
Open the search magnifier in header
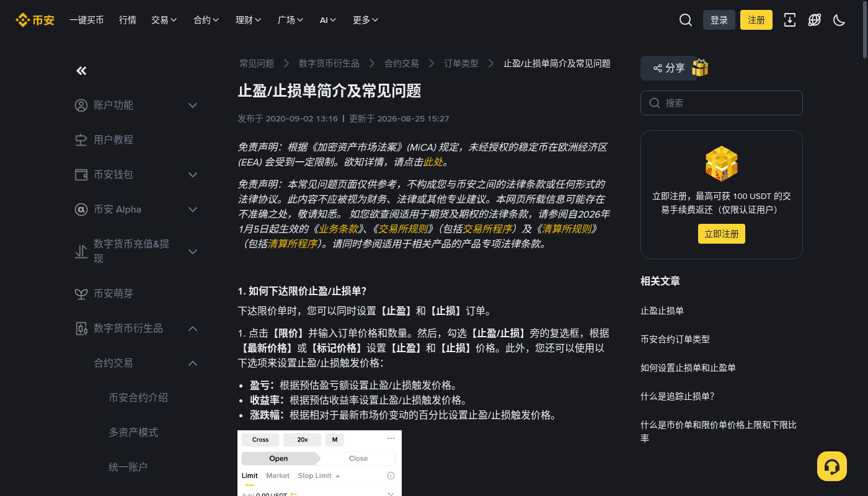[686, 20]
